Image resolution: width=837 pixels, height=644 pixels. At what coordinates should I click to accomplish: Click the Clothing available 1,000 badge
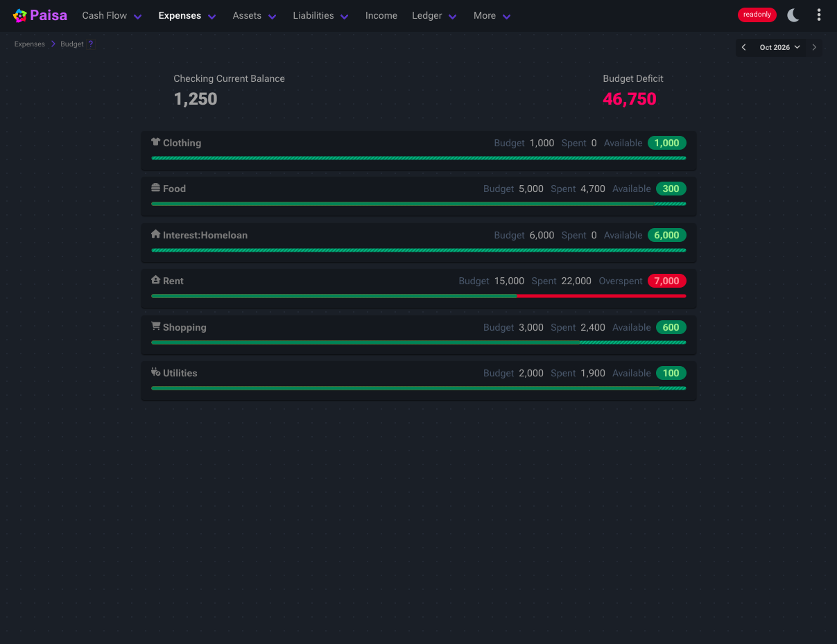(667, 143)
